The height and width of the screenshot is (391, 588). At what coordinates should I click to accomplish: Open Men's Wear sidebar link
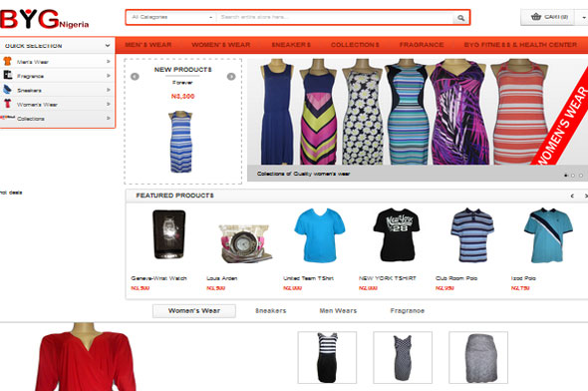click(x=33, y=62)
